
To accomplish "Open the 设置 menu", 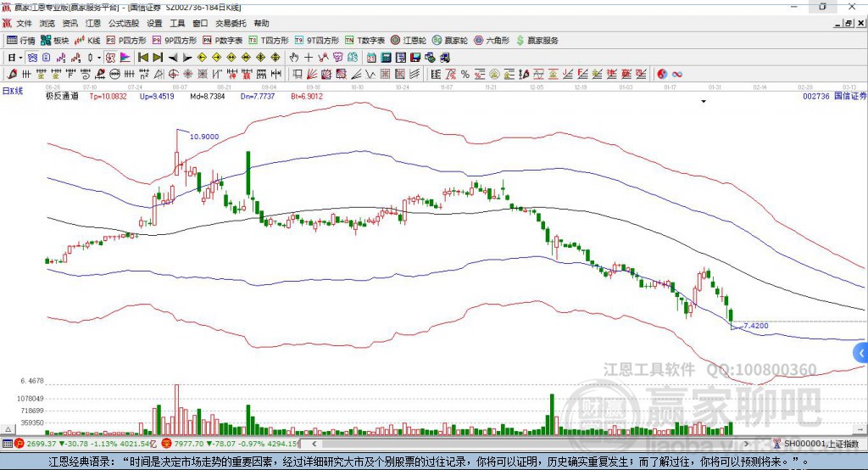I will coord(154,23).
